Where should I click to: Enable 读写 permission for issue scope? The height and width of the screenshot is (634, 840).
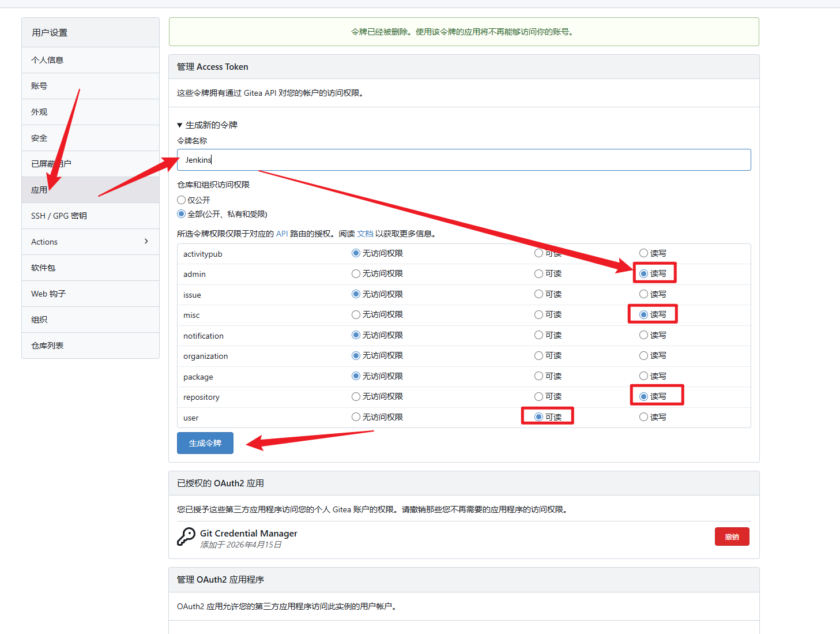(643, 294)
